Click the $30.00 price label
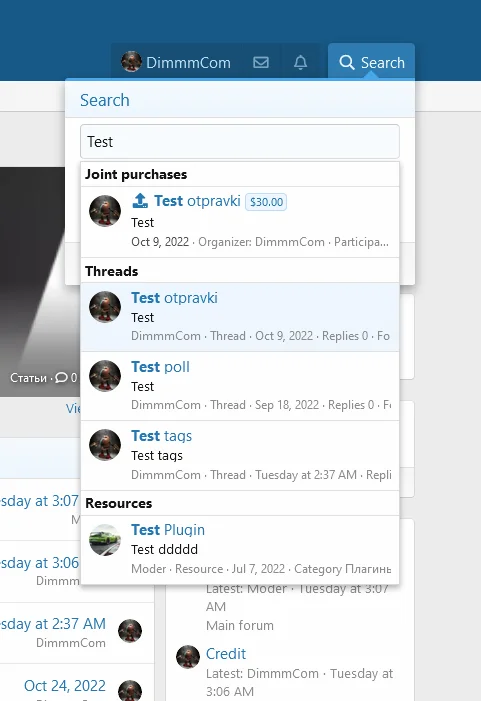This screenshot has height=701, width=481. pyautogui.click(x=266, y=202)
